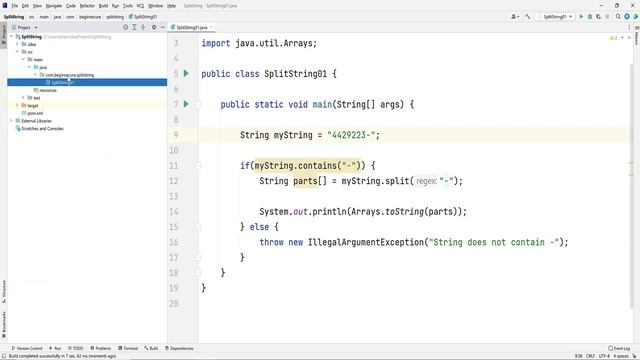Open the Terminal tool window tab

pyautogui.click(x=128, y=348)
